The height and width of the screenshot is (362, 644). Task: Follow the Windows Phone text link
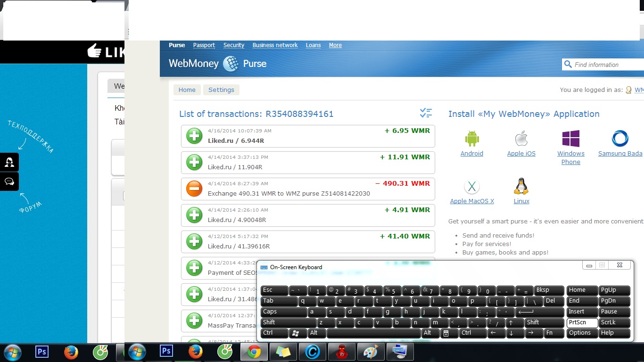pyautogui.click(x=571, y=158)
